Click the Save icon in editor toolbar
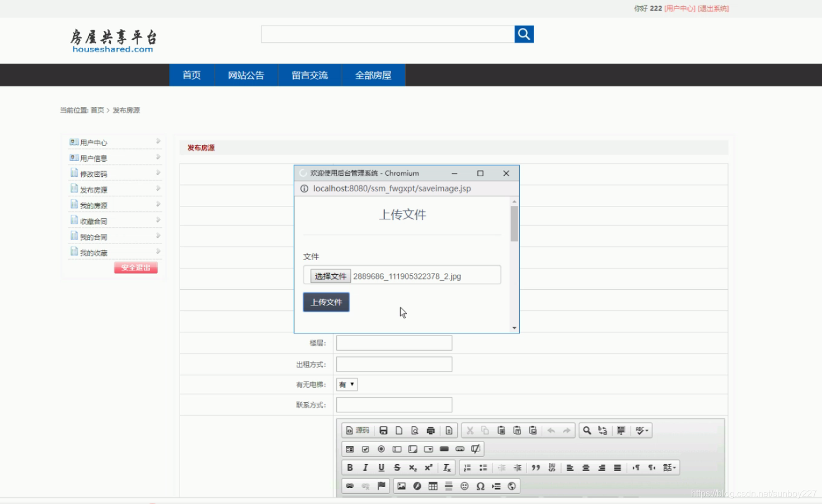Image resolution: width=822 pixels, height=504 pixels. point(383,430)
